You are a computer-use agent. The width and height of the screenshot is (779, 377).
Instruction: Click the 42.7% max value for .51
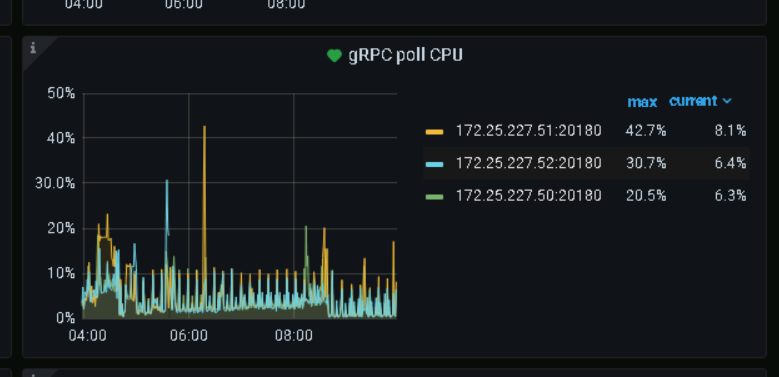point(646,131)
